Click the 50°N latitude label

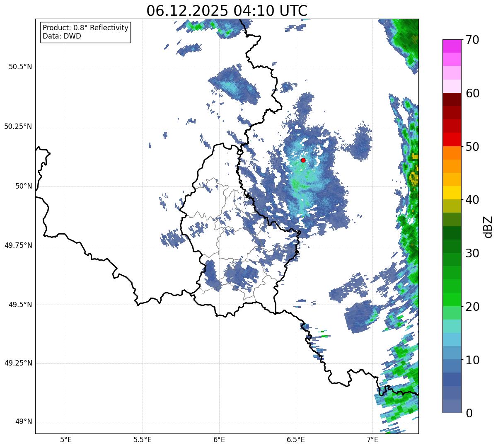(24, 186)
